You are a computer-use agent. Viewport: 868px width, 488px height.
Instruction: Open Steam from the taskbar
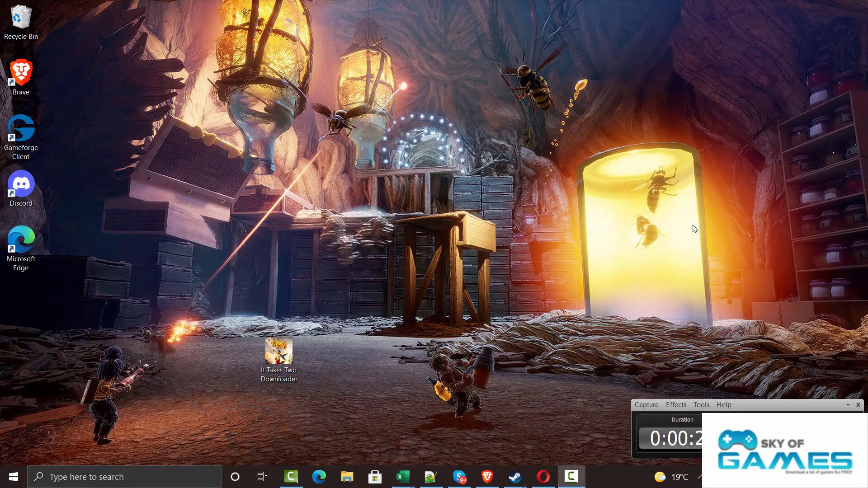pos(515,477)
